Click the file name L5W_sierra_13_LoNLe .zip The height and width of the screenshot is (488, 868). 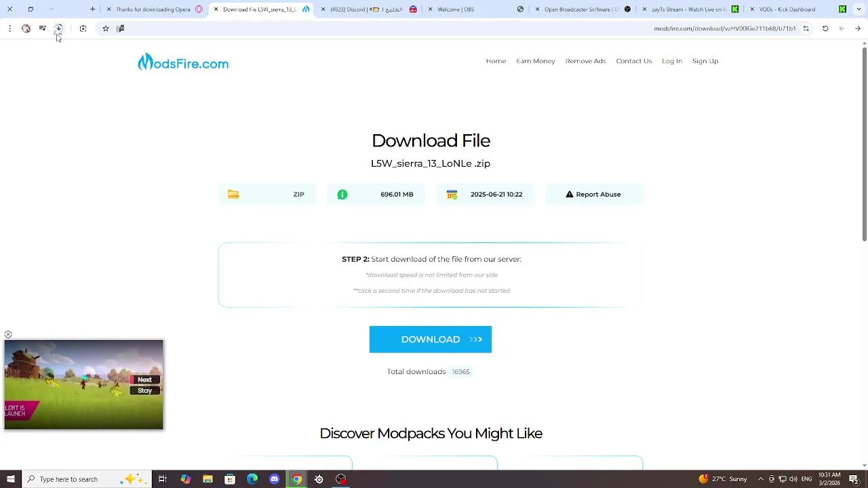[x=431, y=163]
